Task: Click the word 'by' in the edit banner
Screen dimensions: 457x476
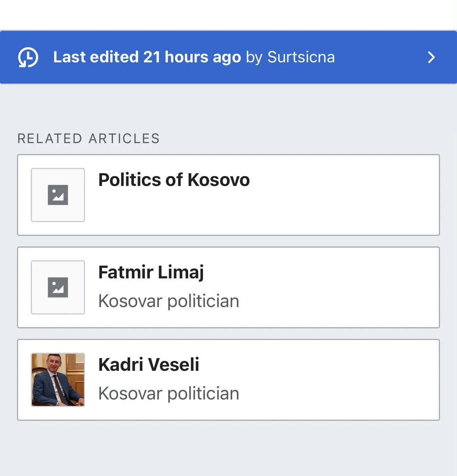Action: click(x=254, y=58)
